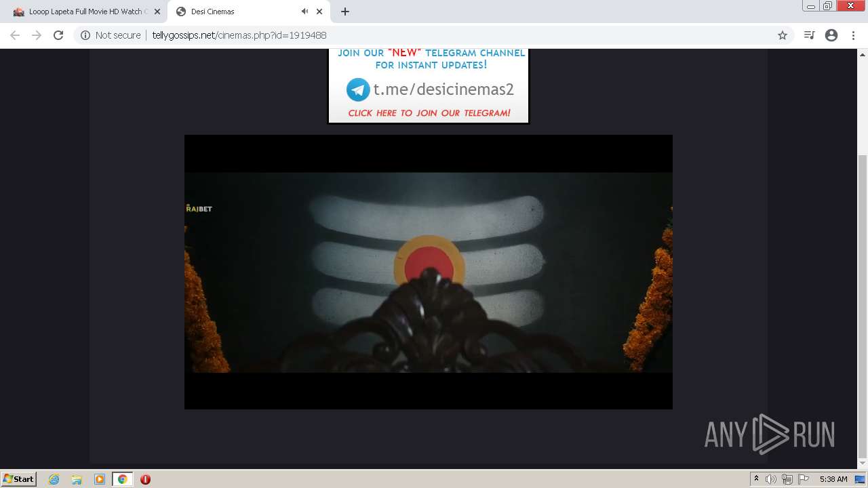Screen dimensions: 868x488
Task: Open the system volume tray icon
Action: click(x=771, y=479)
